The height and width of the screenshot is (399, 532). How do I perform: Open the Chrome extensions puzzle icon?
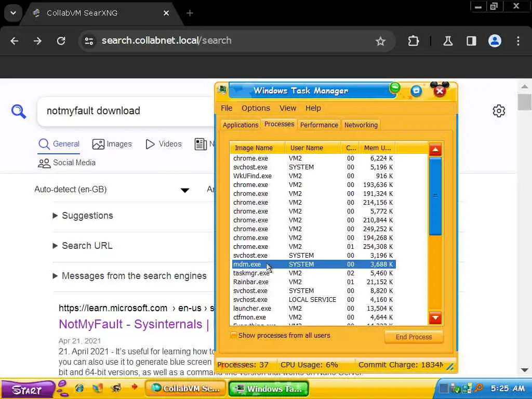[x=413, y=41]
